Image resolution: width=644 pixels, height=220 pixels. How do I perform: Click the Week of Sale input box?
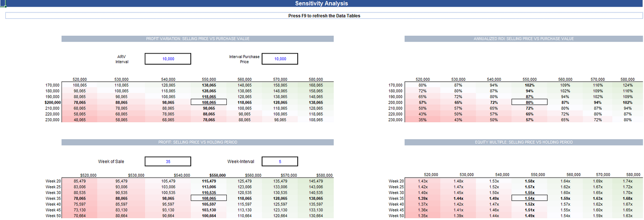click(x=168, y=162)
